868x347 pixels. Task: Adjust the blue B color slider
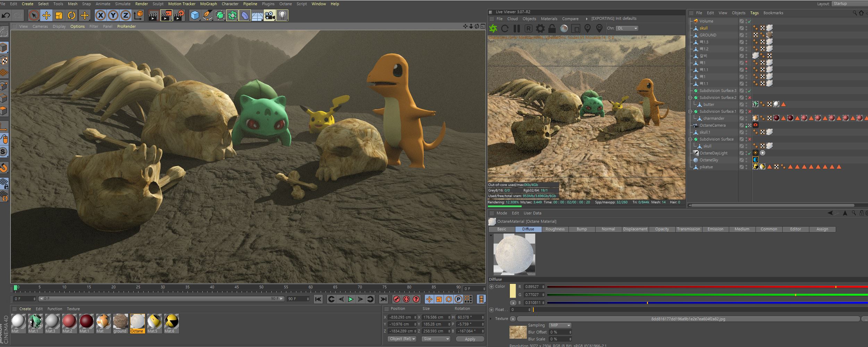[707, 303]
